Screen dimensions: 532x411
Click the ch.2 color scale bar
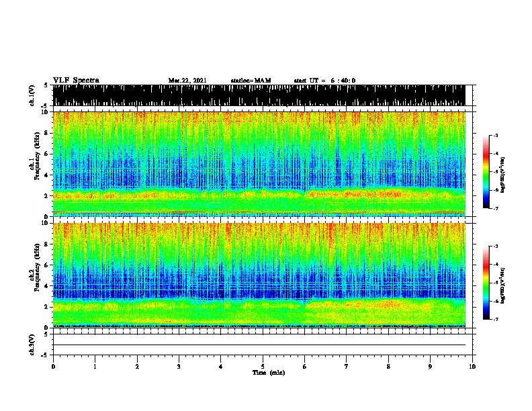(x=486, y=283)
